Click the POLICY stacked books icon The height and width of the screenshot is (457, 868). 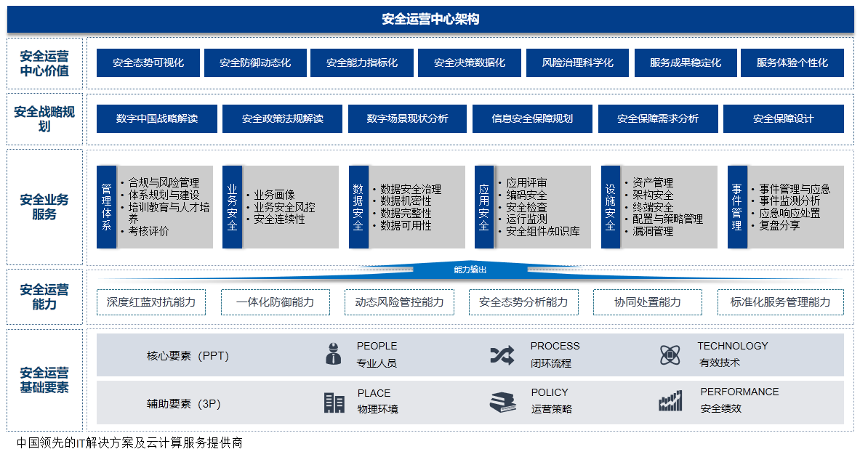point(502,403)
